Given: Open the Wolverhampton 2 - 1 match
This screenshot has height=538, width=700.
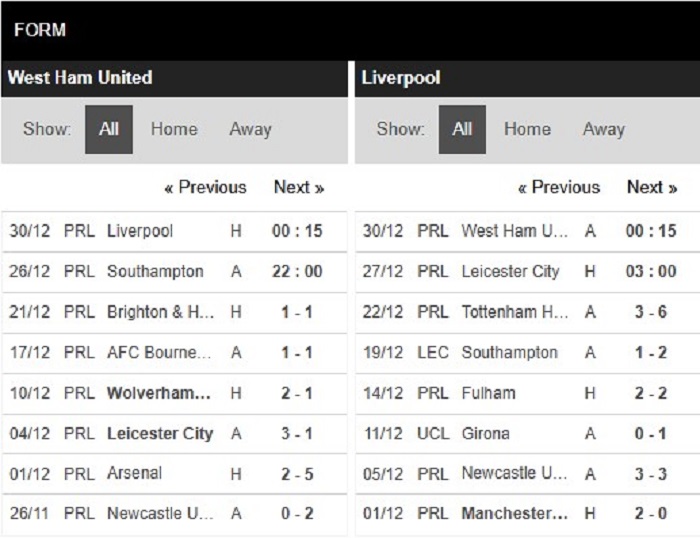Looking at the screenshot, I should click(174, 393).
